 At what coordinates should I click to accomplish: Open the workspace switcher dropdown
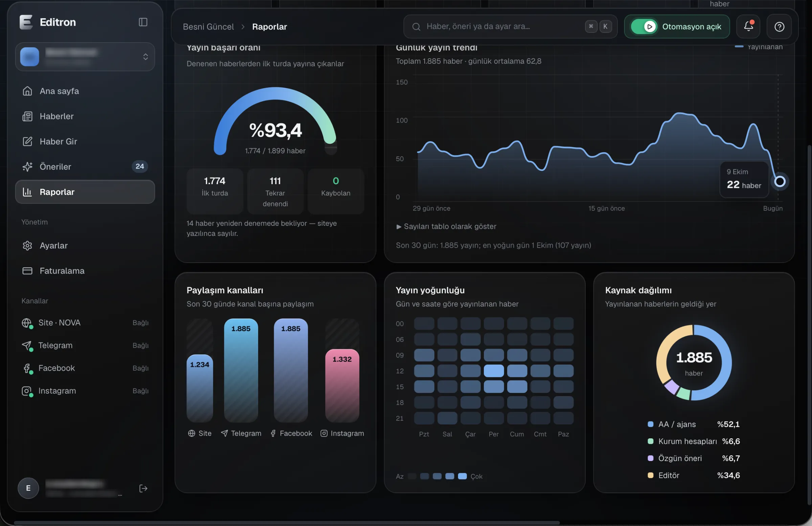click(x=85, y=57)
